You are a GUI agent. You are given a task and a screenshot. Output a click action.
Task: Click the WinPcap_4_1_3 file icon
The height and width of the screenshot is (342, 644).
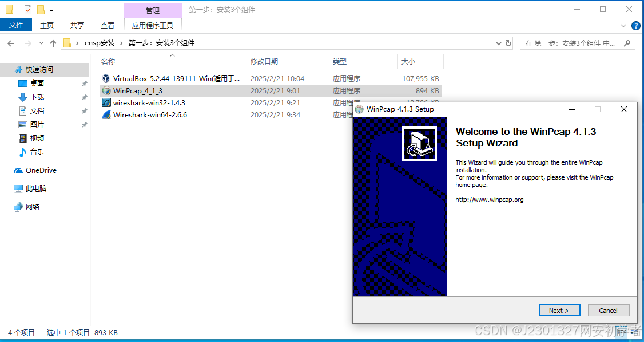[x=106, y=91]
